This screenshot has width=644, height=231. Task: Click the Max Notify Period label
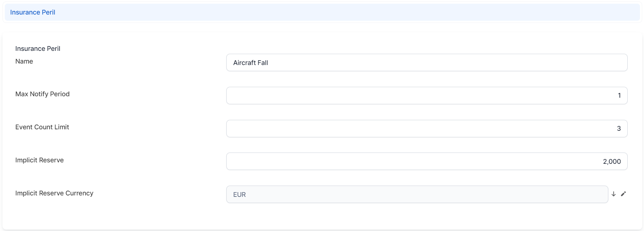[x=42, y=94]
